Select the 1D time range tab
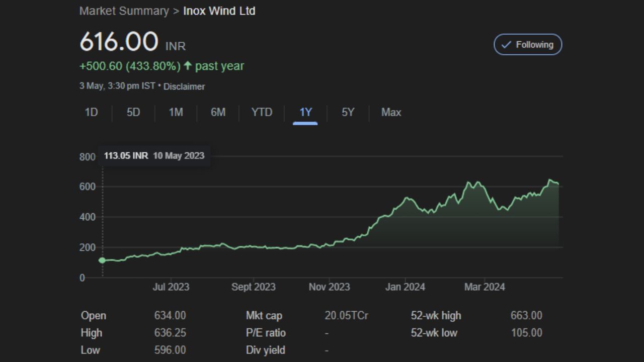 (x=91, y=112)
